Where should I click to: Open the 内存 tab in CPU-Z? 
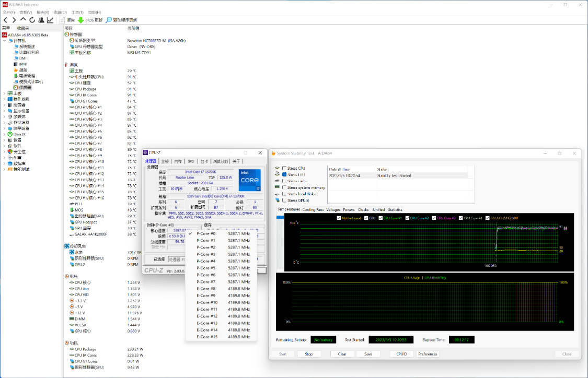coord(178,161)
